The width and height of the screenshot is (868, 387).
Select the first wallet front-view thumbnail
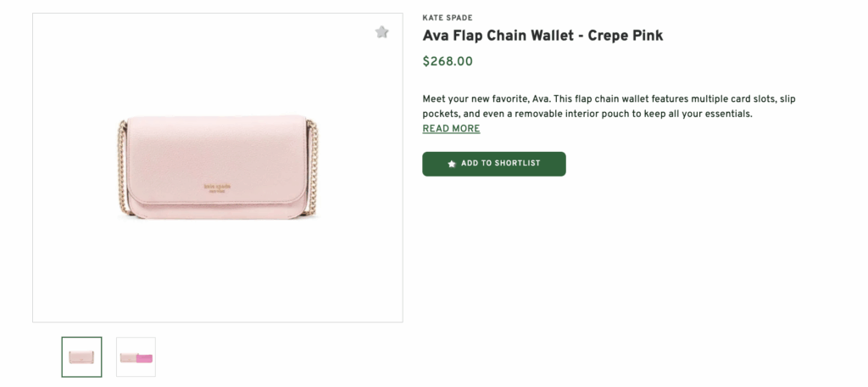click(x=81, y=356)
